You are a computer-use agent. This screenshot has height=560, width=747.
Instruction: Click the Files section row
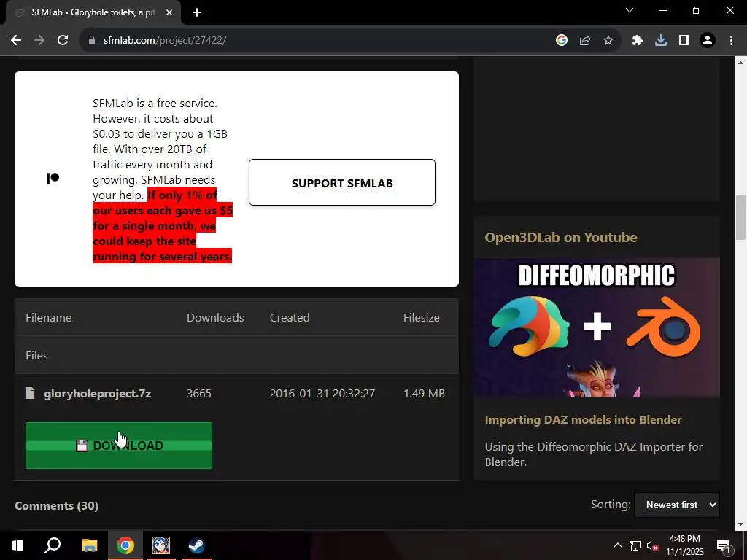237,355
